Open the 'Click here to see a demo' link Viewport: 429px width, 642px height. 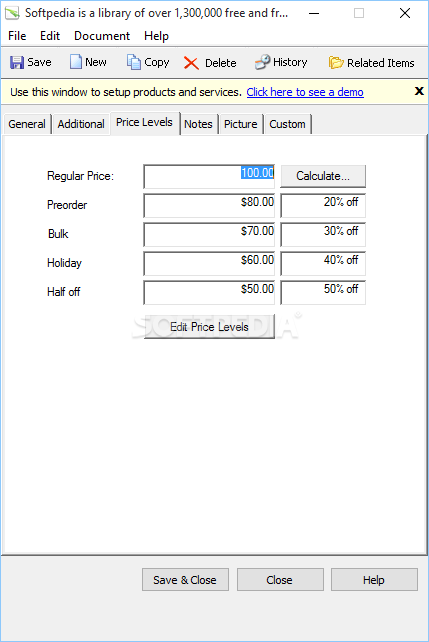305,92
